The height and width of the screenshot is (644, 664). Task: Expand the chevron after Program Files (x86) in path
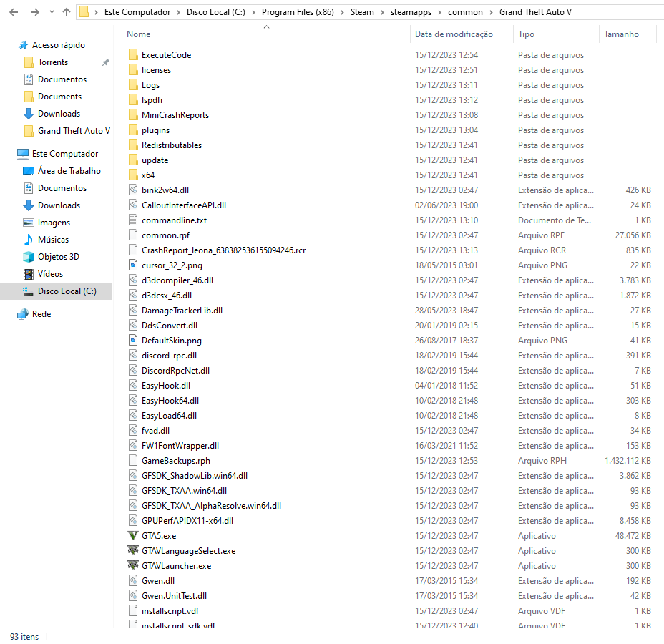[342, 12]
